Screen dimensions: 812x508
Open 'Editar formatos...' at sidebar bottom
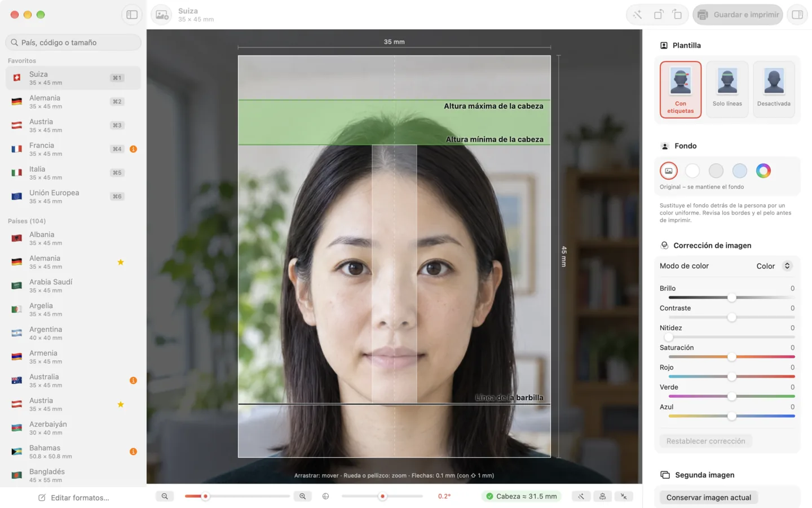pos(73,498)
